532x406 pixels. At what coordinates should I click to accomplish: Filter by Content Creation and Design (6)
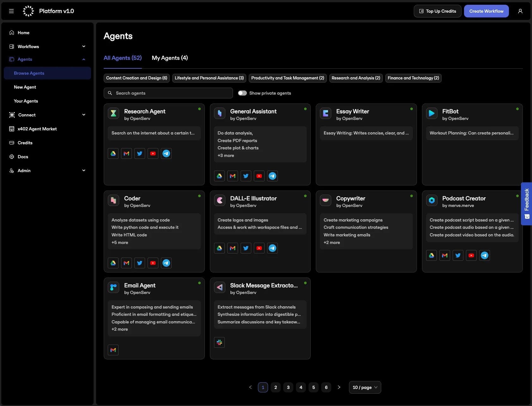pyautogui.click(x=137, y=78)
